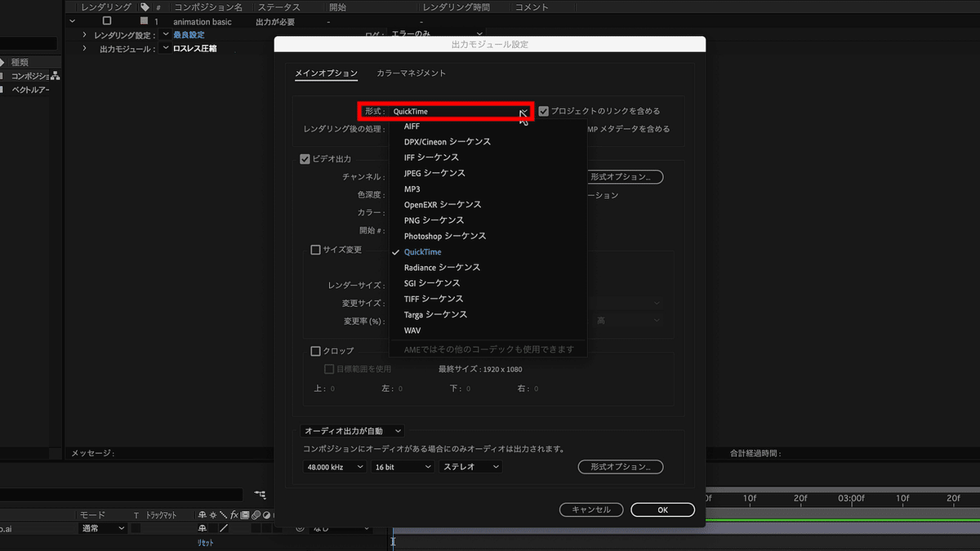Open the composition mini-flowchart icon in timeline
The image size is (980, 551).
coord(261,495)
